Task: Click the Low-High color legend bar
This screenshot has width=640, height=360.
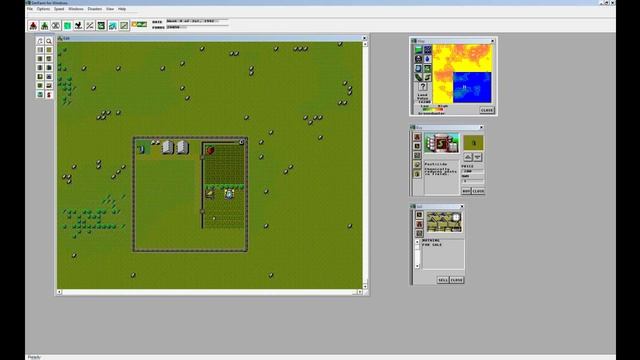Action: coord(432,109)
